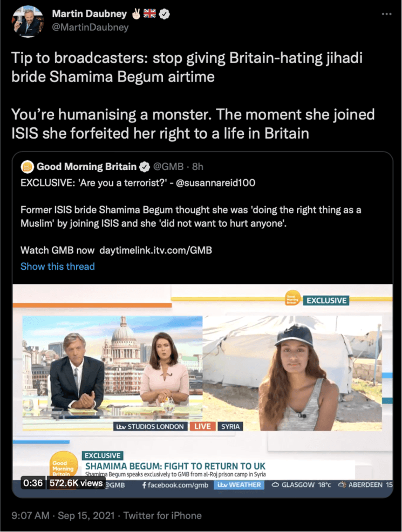
Task: Click the verified badge next to Good Morning Britain
Action: click(x=145, y=167)
